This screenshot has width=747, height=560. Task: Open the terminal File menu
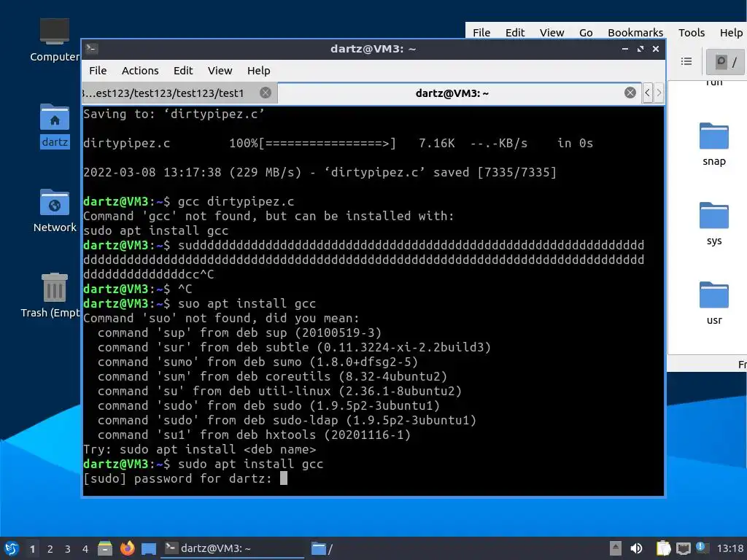98,71
